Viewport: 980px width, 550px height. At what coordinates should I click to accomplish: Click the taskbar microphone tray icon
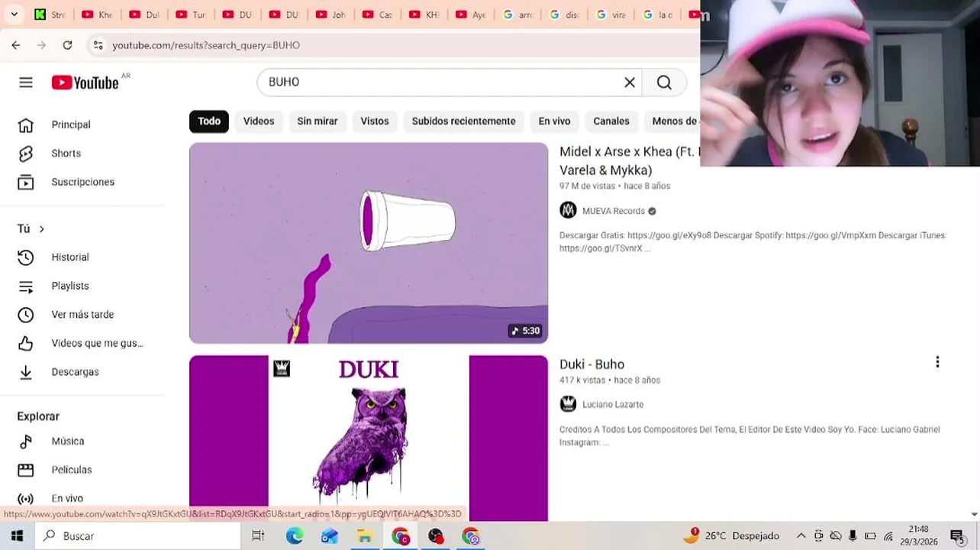853,536
